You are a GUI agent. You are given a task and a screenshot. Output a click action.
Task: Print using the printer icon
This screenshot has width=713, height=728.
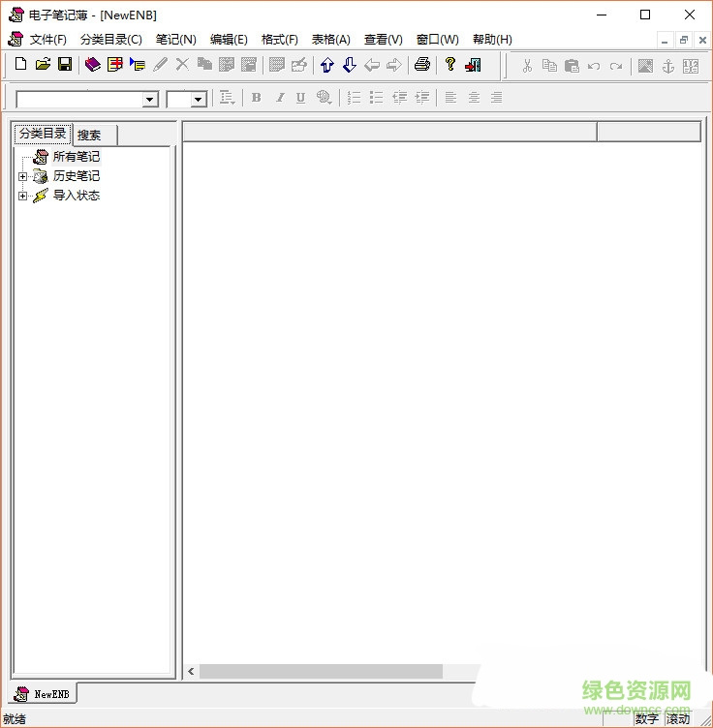(x=422, y=64)
